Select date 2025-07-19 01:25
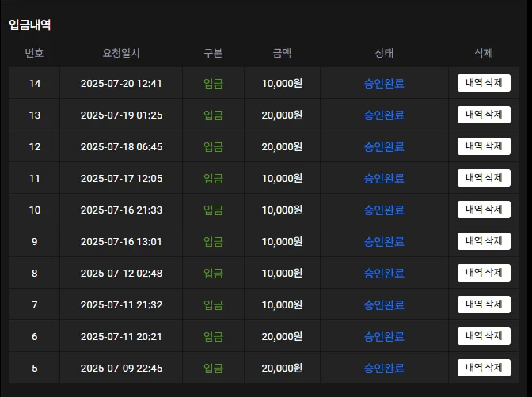This screenshot has height=397, width=532. (x=121, y=115)
